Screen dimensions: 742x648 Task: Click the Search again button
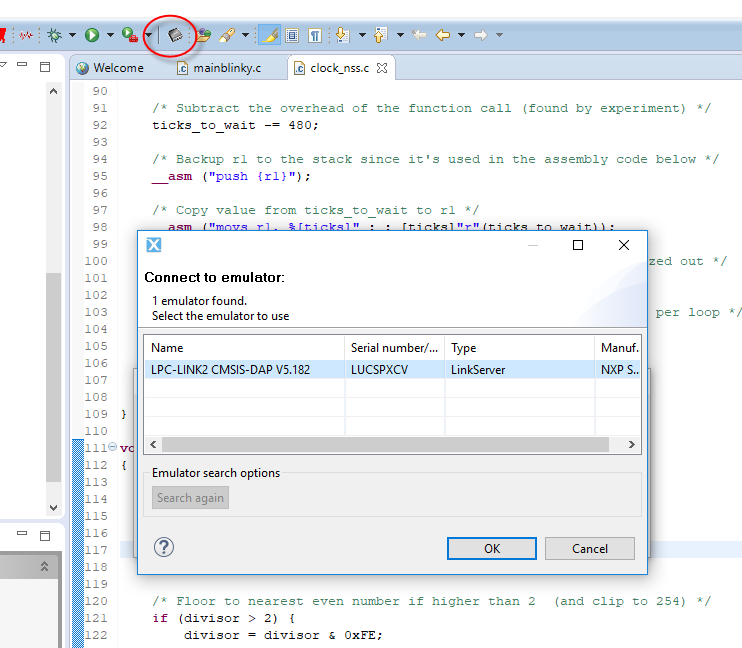tap(190, 498)
